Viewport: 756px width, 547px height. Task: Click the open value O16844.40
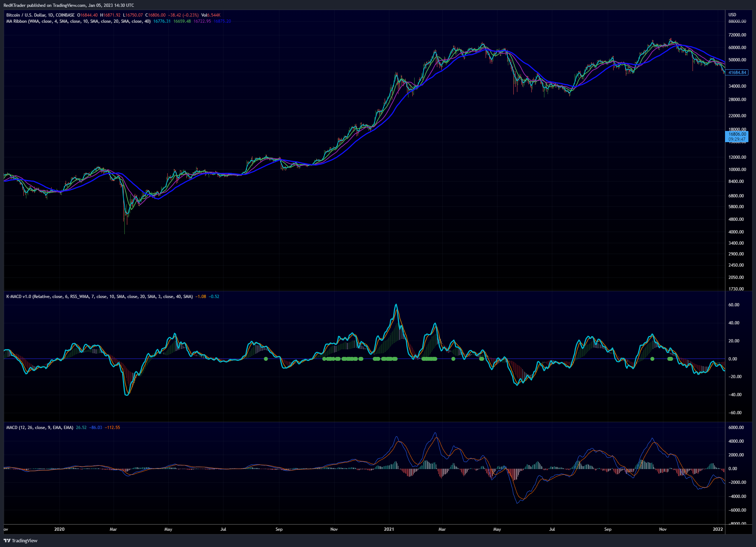click(87, 15)
